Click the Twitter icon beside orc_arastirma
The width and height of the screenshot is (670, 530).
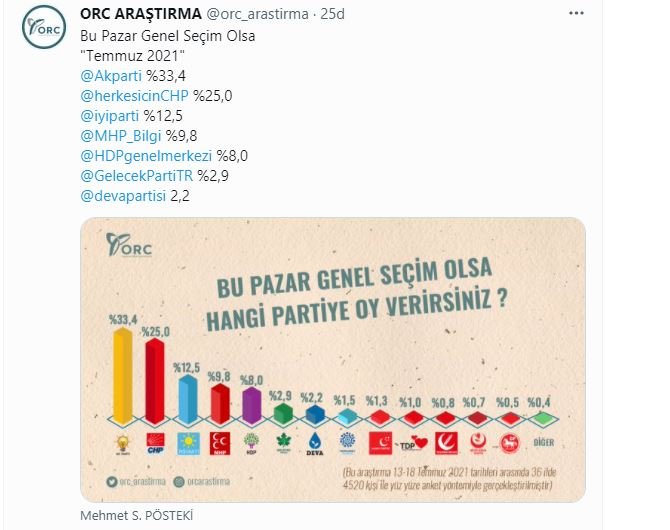coord(112,482)
